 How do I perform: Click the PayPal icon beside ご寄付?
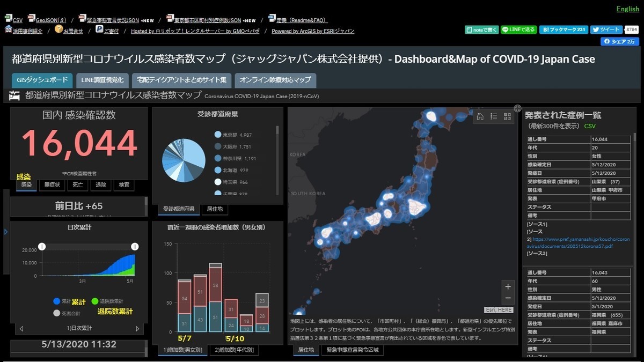pos(99,29)
